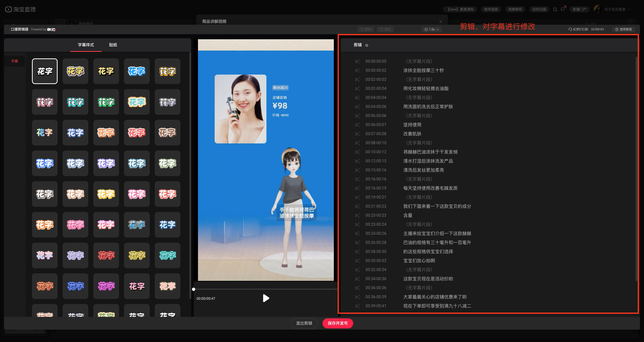Viewport: 644px width, 342px height.
Task: Close the 商品讲解视频 dialog
Action: point(441,22)
